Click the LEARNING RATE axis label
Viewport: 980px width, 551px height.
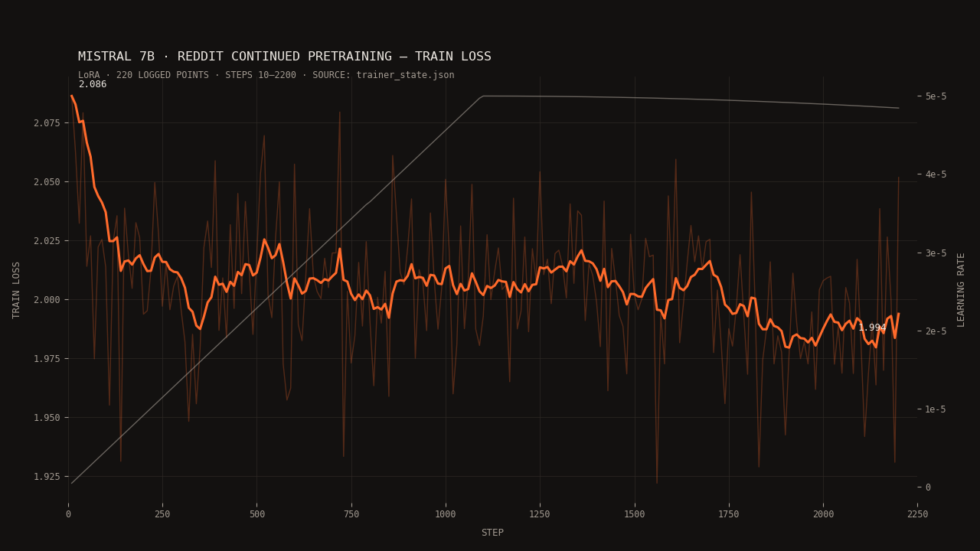tap(962, 290)
